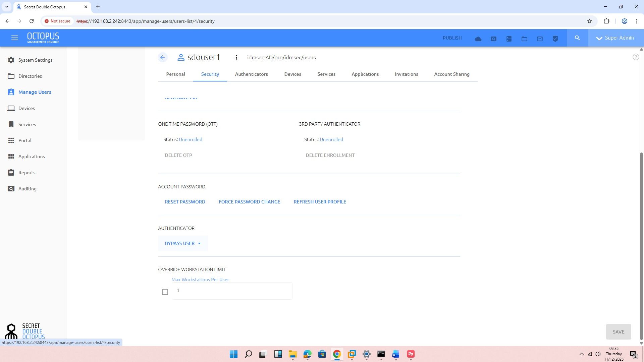Open Windows Terminal from the taskbar
The width and height of the screenshot is (644, 362).
pyautogui.click(x=381, y=354)
